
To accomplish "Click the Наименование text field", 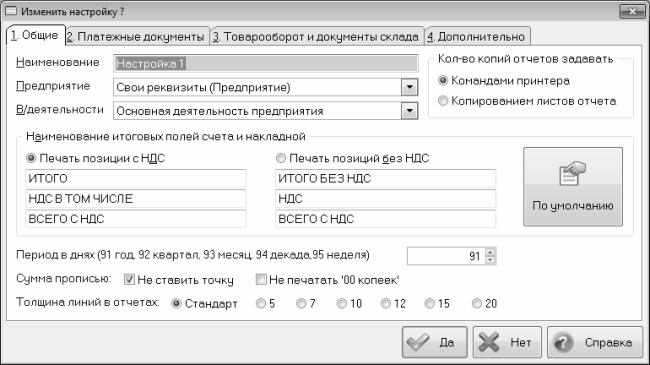I will point(266,63).
